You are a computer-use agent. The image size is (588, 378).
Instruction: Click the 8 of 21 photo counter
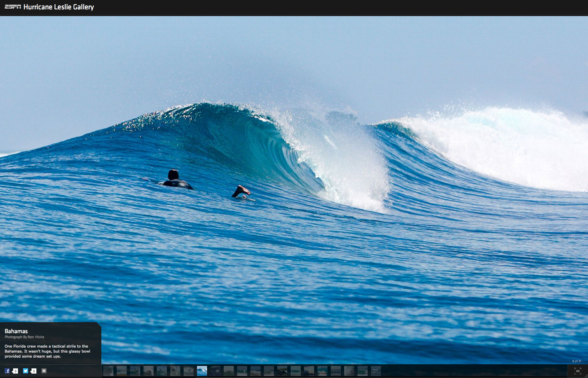tap(577, 361)
